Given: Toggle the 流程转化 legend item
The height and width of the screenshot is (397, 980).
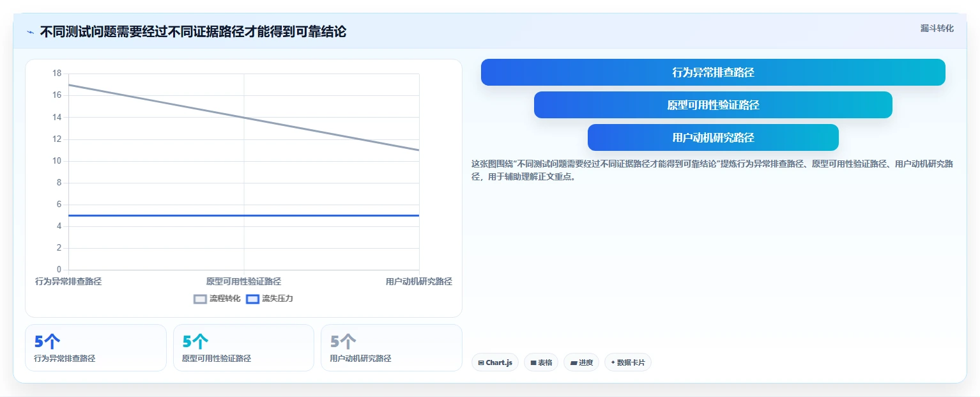Looking at the screenshot, I should point(217,299).
